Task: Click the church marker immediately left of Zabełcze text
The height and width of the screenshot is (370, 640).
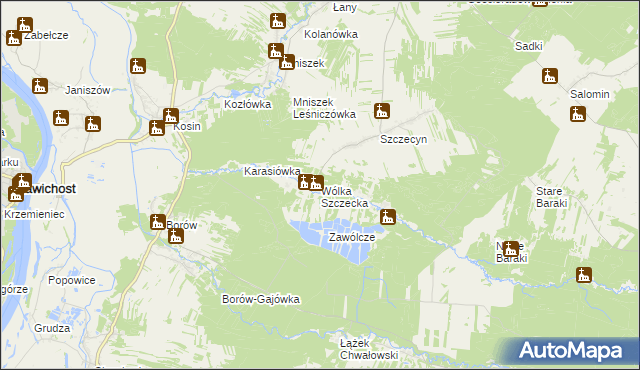Action: [x=14, y=38]
